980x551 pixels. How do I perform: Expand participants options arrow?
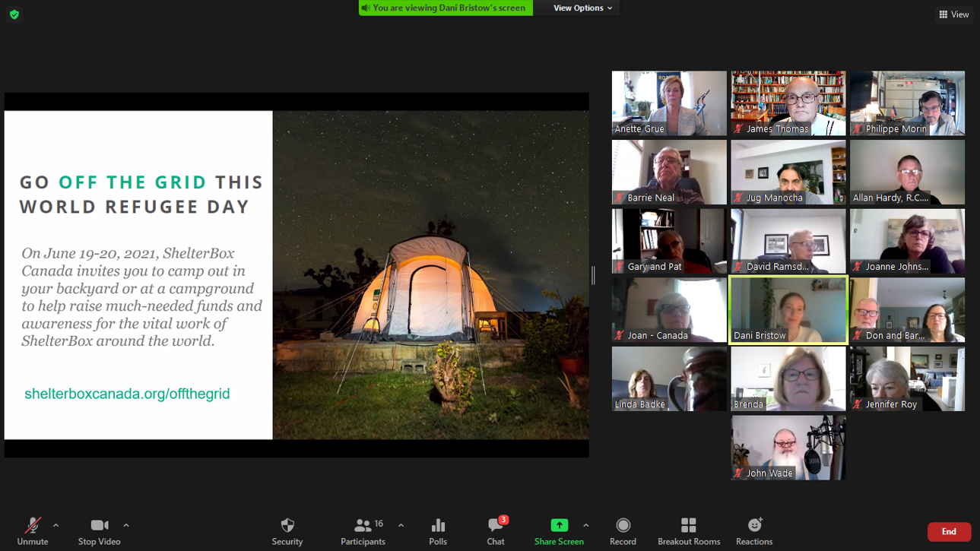tap(401, 525)
